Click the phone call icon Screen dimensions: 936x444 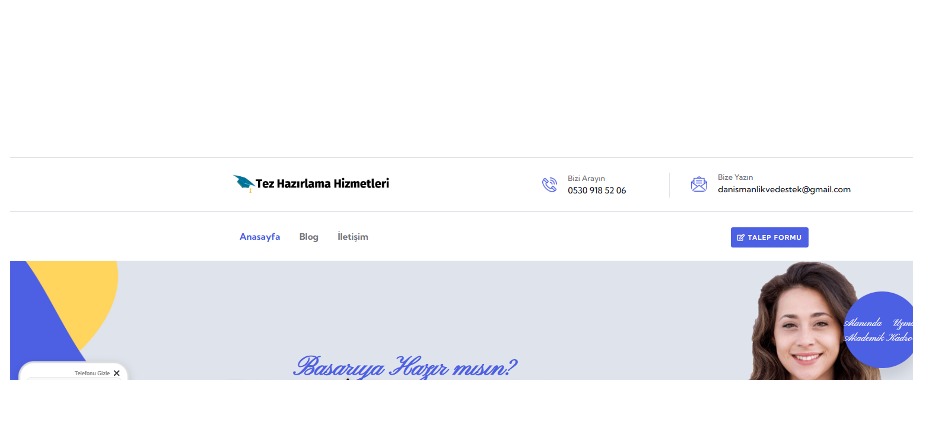[549, 184]
